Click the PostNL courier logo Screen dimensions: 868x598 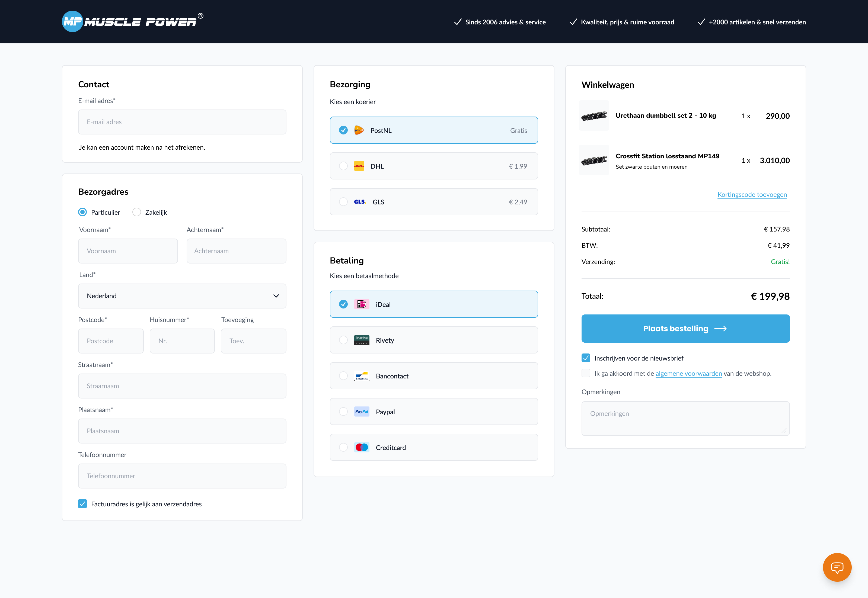pyautogui.click(x=359, y=130)
